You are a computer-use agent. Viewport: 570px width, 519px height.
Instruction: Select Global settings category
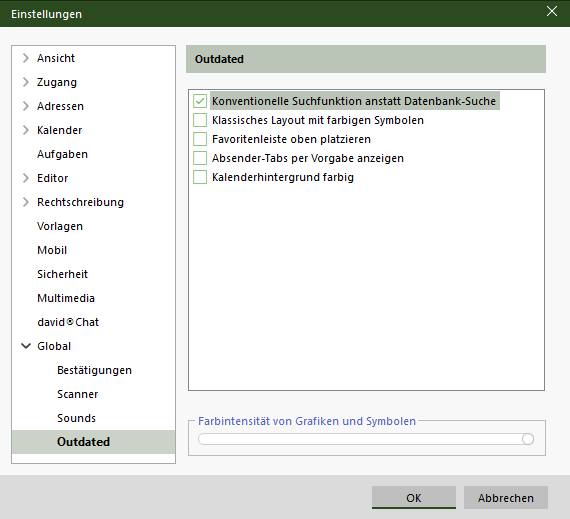[54, 346]
